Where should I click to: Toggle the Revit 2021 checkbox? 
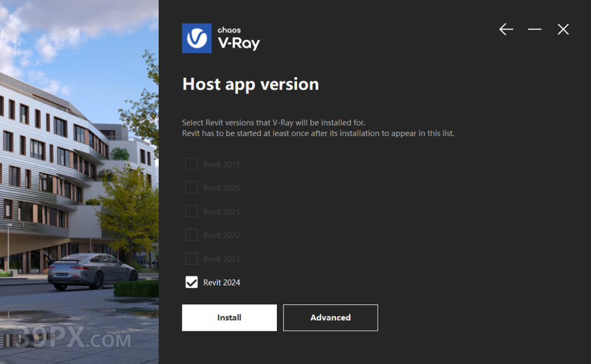coord(192,211)
